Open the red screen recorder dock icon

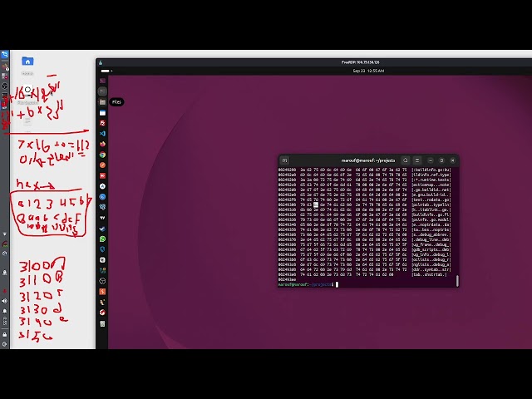pyautogui.click(x=102, y=175)
